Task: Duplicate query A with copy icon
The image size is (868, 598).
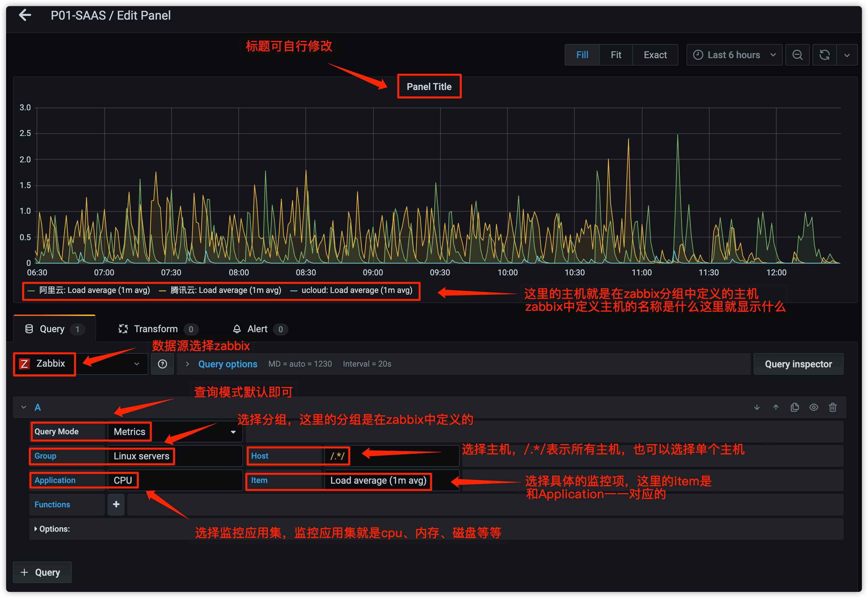Action: tap(795, 407)
